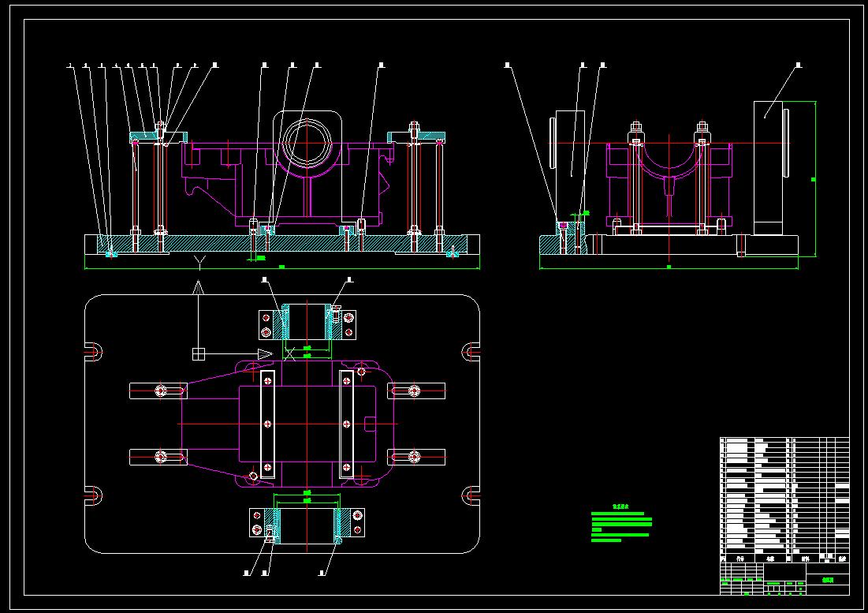Select the tall rectangular block in the side view
868x613 pixels.
point(768,168)
